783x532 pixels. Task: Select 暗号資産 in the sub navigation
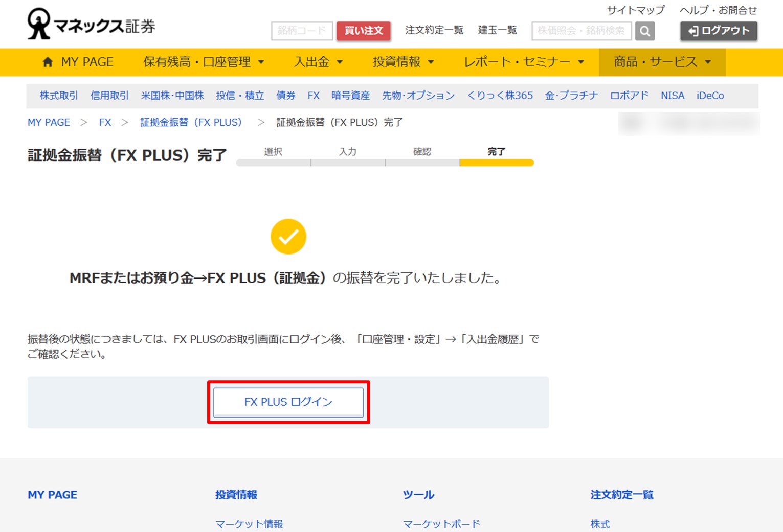point(350,96)
